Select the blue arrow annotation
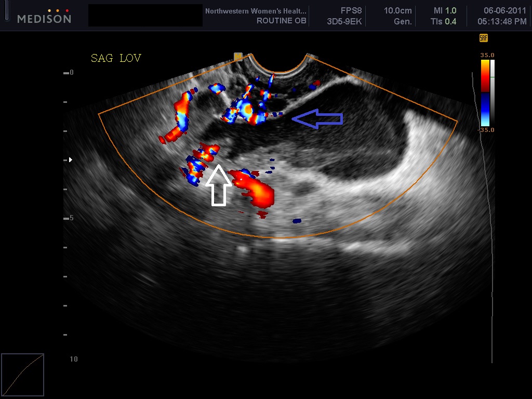This screenshot has width=532, height=399. 317,119
